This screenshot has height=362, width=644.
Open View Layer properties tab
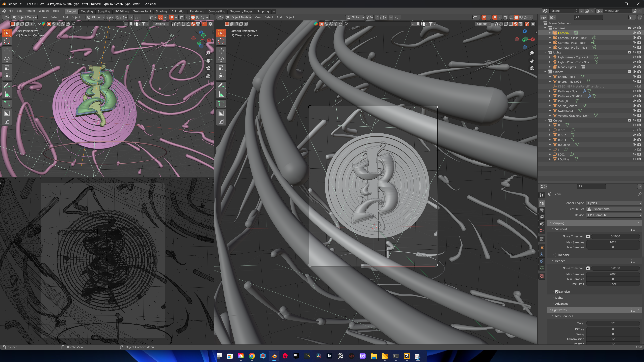click(x=542, y=217)
